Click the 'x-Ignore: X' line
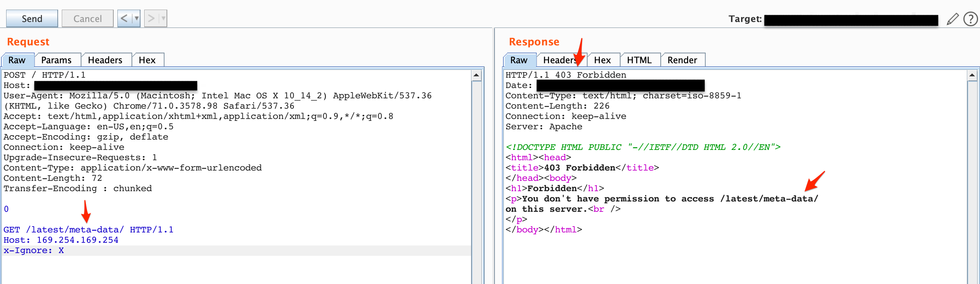The image size is (980, 284). (x=34, y=250)
